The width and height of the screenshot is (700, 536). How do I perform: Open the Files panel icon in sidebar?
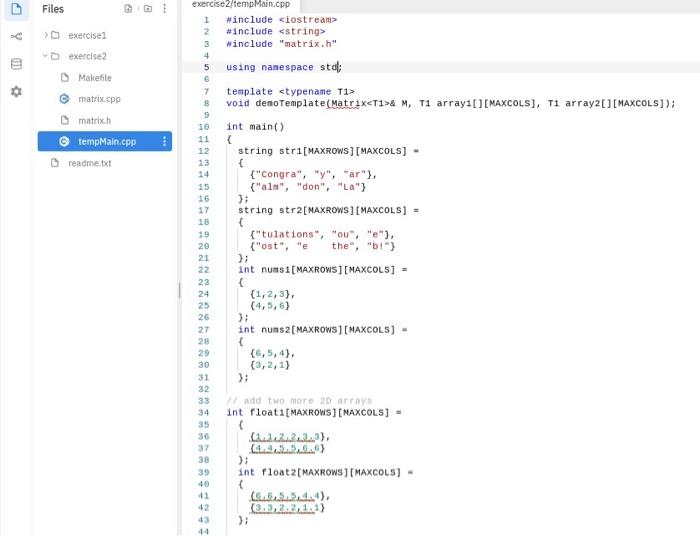(16, 8)
